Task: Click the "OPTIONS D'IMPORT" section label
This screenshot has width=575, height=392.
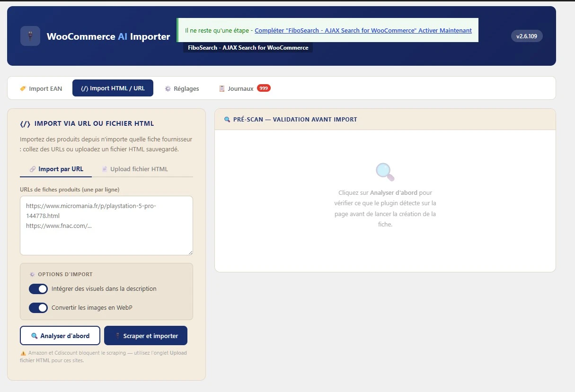Action: click(x=65, y=274)
